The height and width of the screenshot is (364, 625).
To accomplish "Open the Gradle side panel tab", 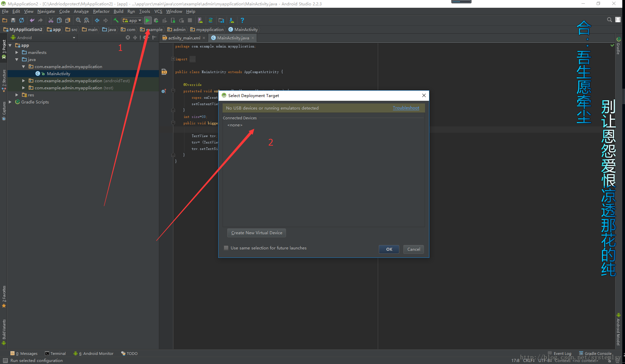I will pos(618,46).
